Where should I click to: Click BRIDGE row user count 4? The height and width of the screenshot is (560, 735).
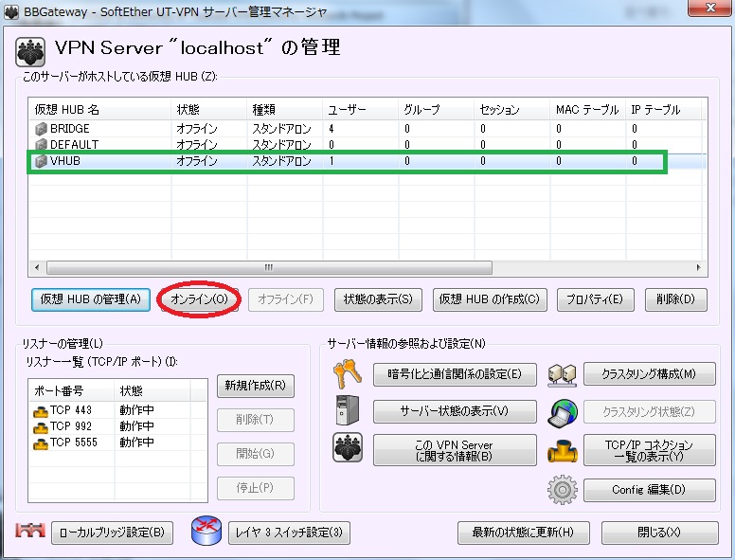tap(332, 129)
